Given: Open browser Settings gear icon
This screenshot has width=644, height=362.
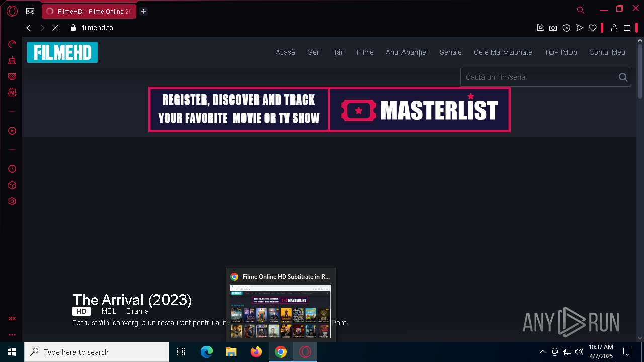Looking at the screenshot, I should [x=12, y=201].
